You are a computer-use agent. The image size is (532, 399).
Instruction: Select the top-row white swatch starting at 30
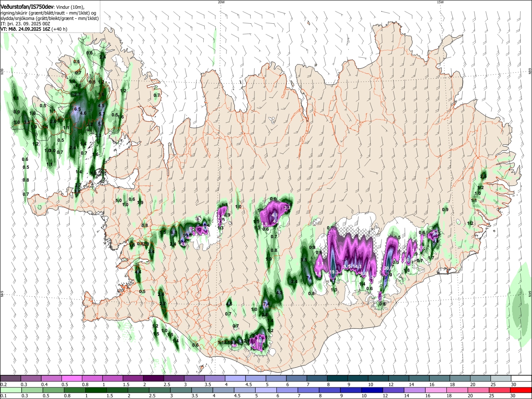(522, 378)
